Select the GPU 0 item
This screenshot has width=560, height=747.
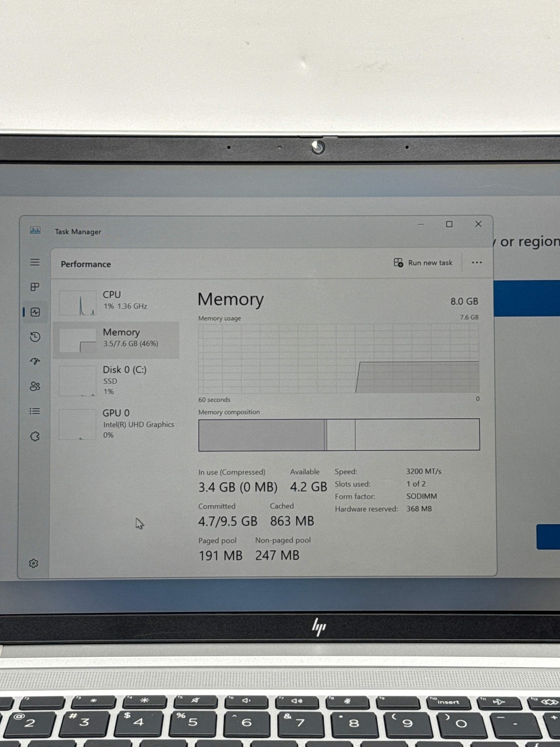pyautogui.click(x=116, y=424)
